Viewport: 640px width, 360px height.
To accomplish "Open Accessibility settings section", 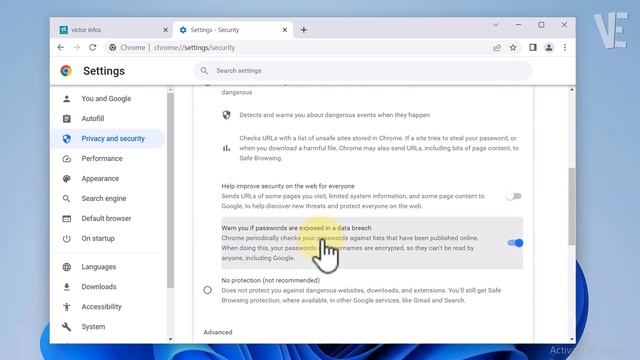I will [108, 307].
